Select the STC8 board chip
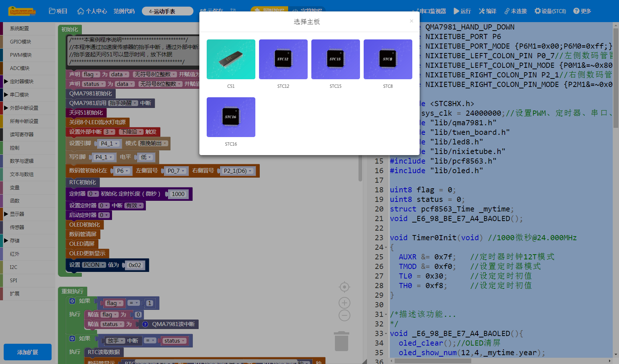Image resolution: width=619 pixels, height=364 pixels. (388, 59)
